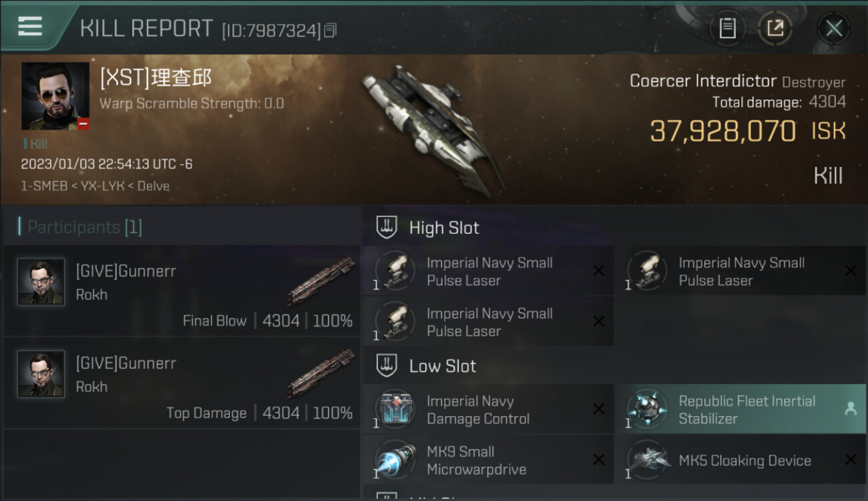
Task: Collapse the High Slot section
Action: [x=427, y=228]
